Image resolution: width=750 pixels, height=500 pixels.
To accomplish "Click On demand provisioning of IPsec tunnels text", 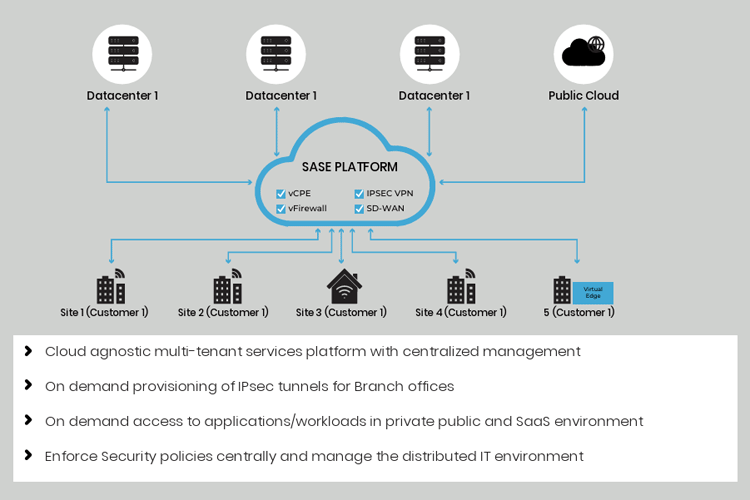I will pos(250,387).
